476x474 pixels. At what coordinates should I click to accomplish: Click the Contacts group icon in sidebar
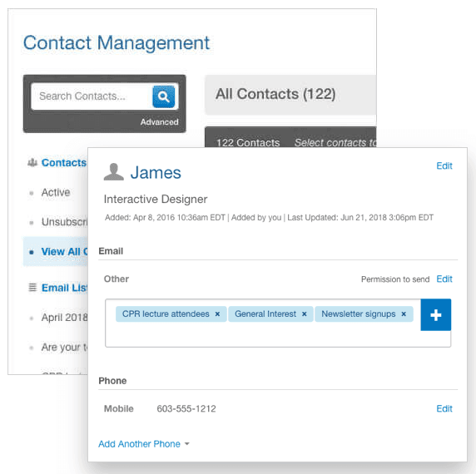click(32, 162)
